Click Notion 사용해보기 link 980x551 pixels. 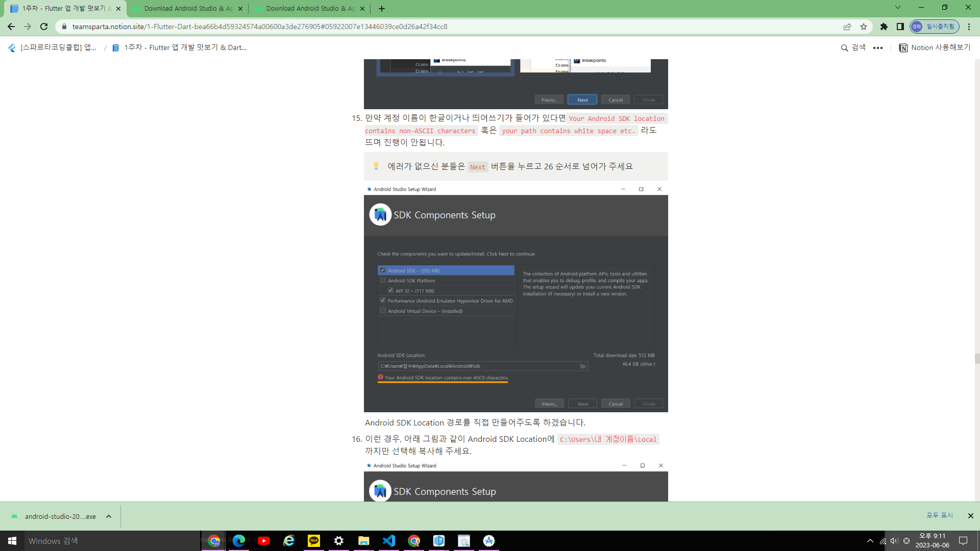pyautogui.click(x=935, y=47)
